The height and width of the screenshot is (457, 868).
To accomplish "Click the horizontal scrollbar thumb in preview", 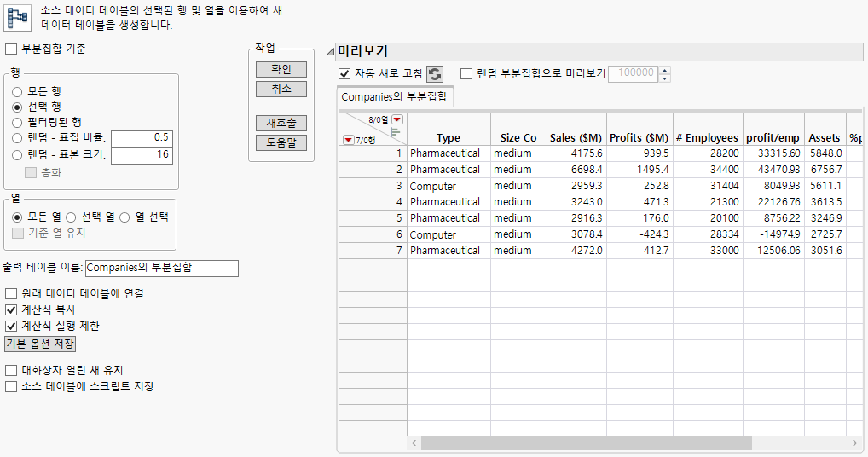I will (x=587, y=443).
